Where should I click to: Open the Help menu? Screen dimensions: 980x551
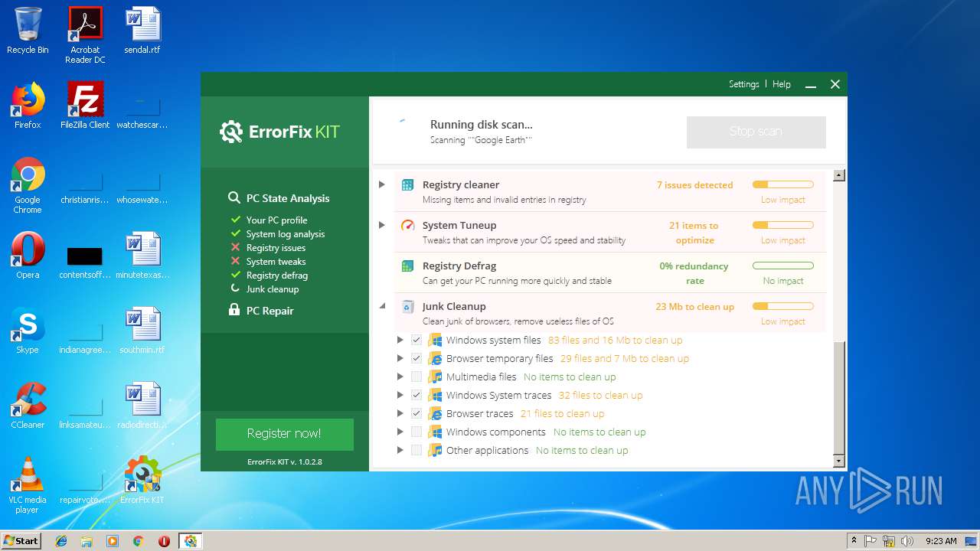[x=782, y=84]
